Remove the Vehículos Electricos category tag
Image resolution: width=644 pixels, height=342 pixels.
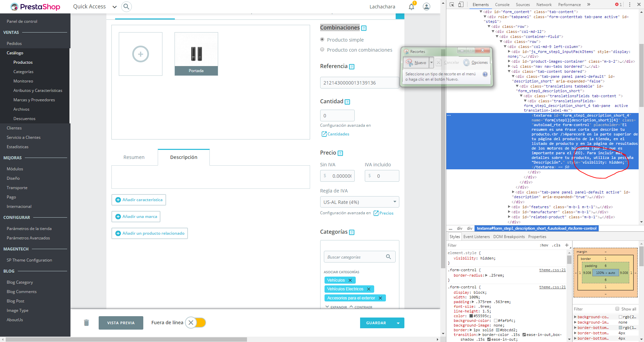click(x=368, y=289)
